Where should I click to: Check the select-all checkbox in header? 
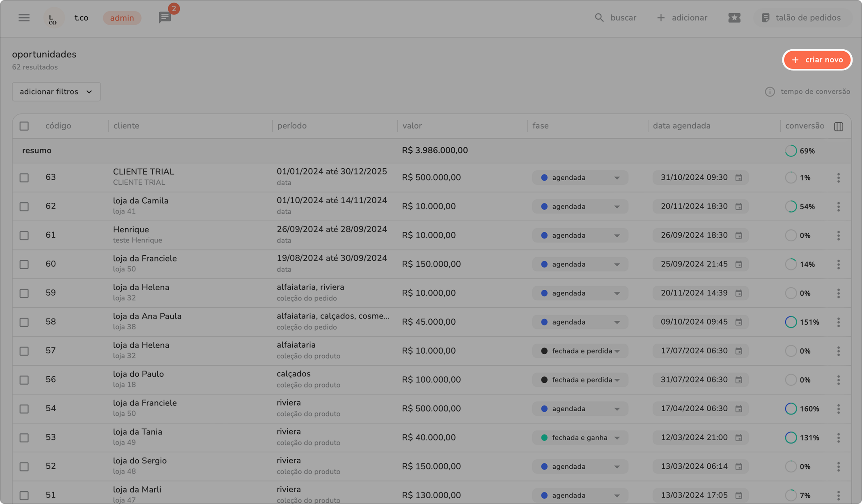coord(24,126)
